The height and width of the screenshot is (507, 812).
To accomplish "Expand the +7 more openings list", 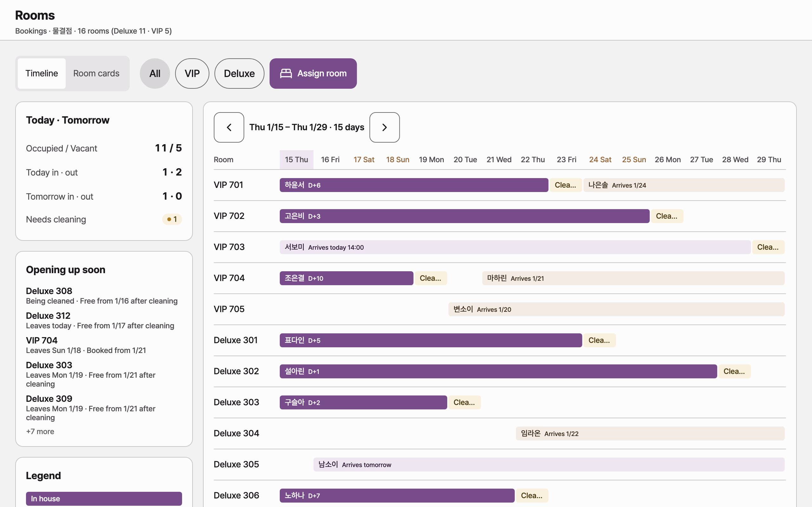I will pyautogui.click(x=40, y=432).
